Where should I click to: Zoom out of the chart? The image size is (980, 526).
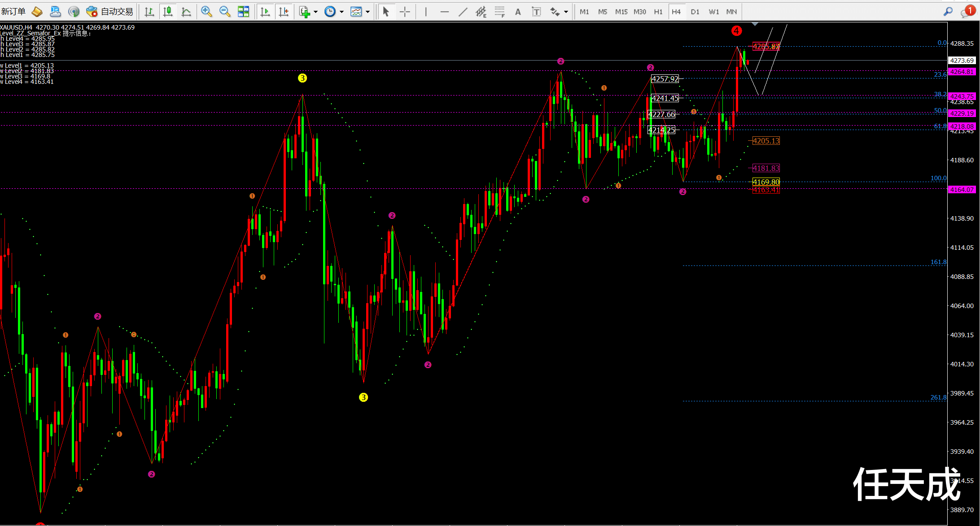click(225, 12)
